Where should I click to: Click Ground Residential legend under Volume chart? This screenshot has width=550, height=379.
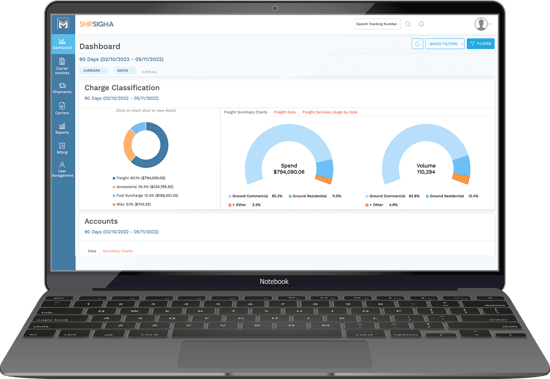452,196
